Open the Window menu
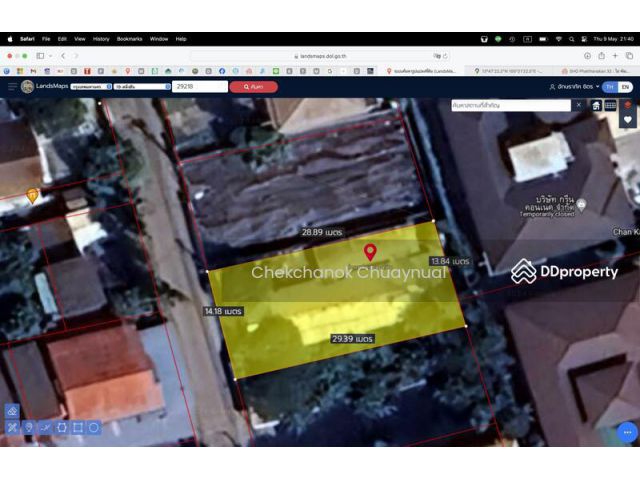Screen dimensions: 640x480 click(x=159, y=39)
